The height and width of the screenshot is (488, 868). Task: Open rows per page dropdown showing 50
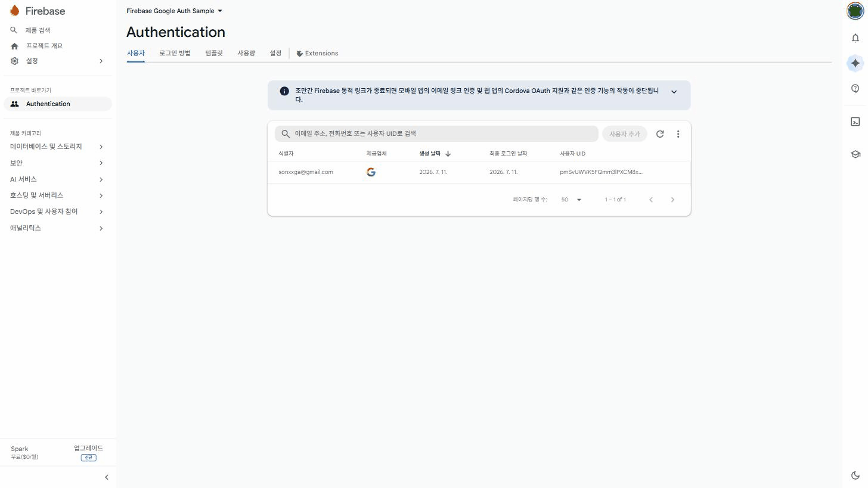(571, 200)
